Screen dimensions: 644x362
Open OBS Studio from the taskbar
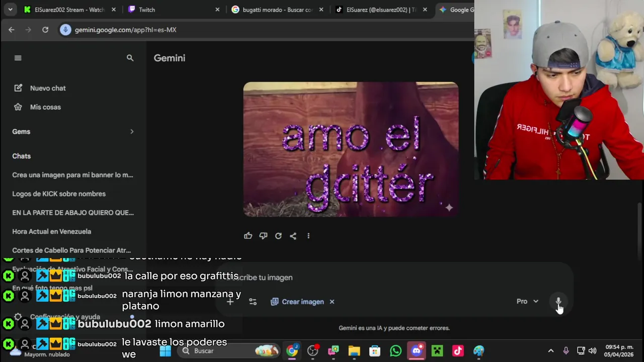313,351
